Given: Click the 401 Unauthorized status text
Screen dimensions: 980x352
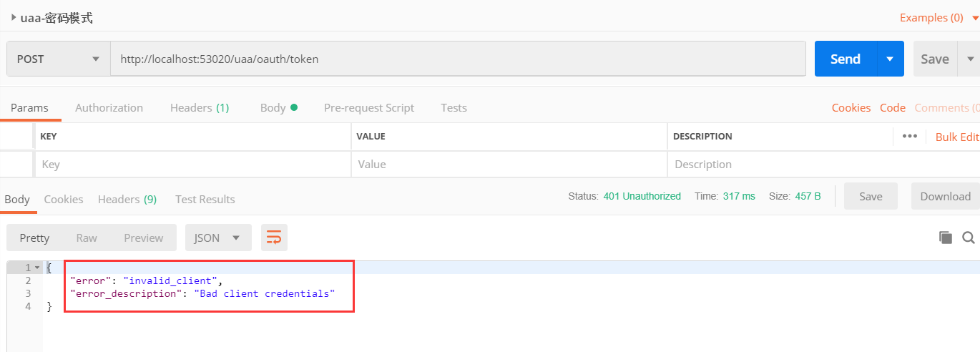Looking at the screenshot, I should click(x=642, y=196).
